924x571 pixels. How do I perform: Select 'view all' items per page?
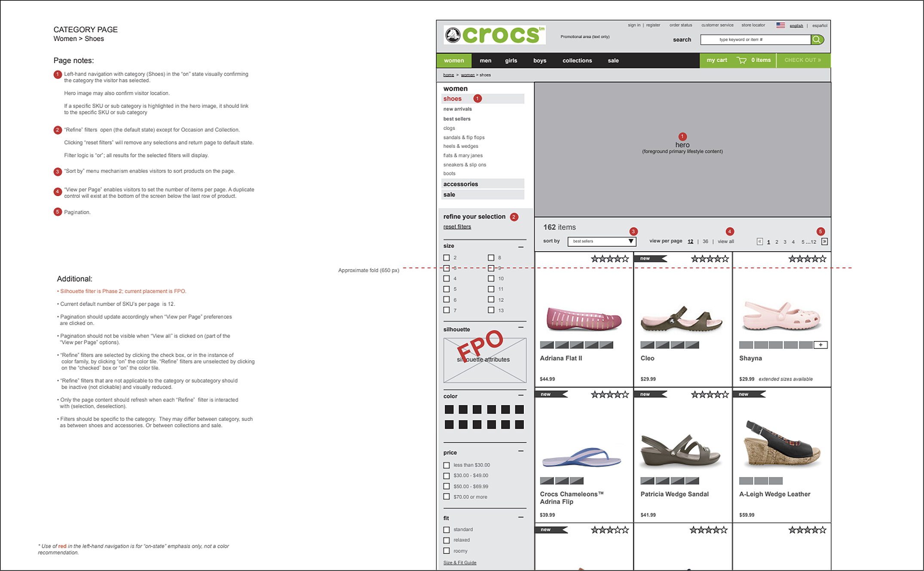point(725,241)
